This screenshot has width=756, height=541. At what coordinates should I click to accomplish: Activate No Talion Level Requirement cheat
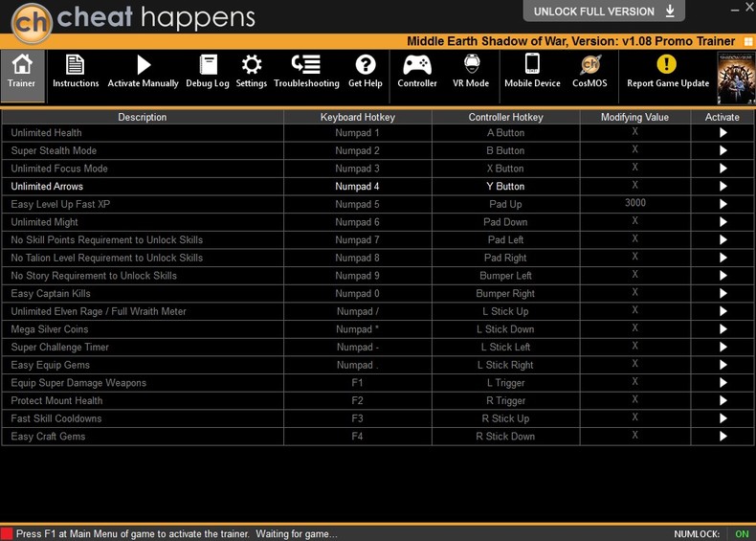pos(723,258)
